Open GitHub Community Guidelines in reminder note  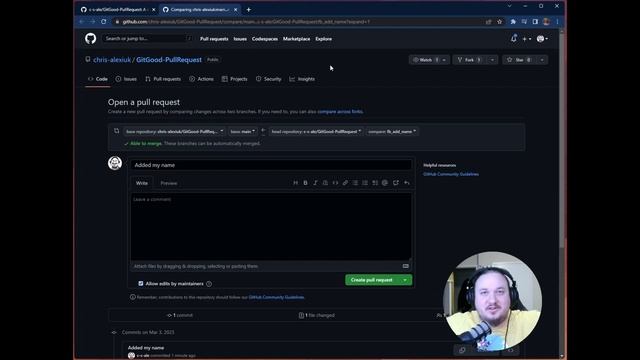276,298
